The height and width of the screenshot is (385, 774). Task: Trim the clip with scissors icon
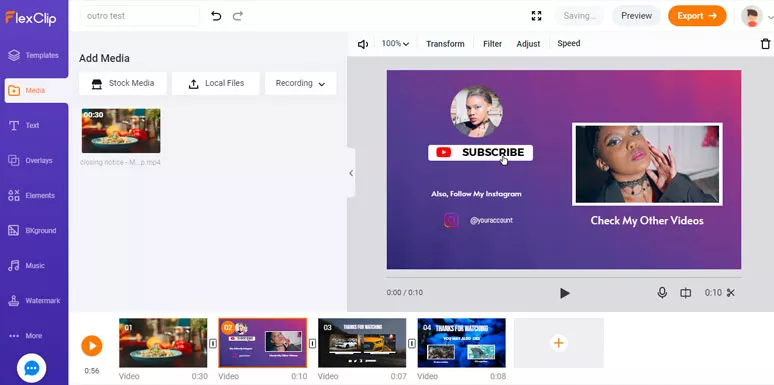click(x=731, y=293)
